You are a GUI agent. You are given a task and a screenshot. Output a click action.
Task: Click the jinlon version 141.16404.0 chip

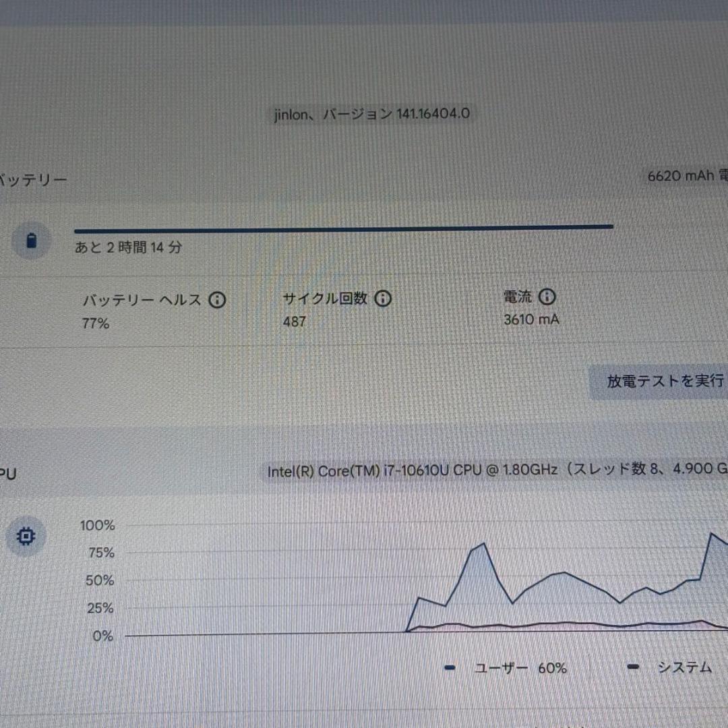click(371, 114)
